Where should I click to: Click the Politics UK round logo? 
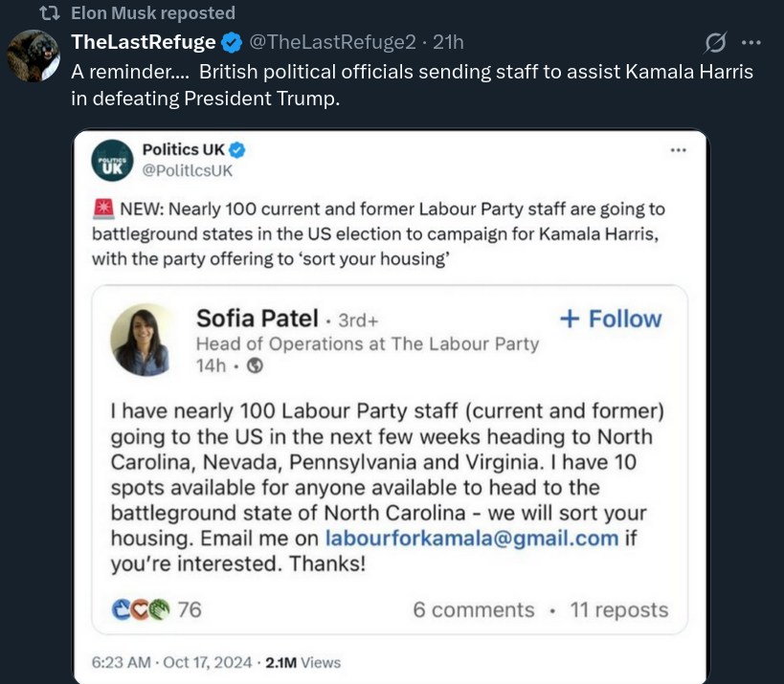click(112, 160)
